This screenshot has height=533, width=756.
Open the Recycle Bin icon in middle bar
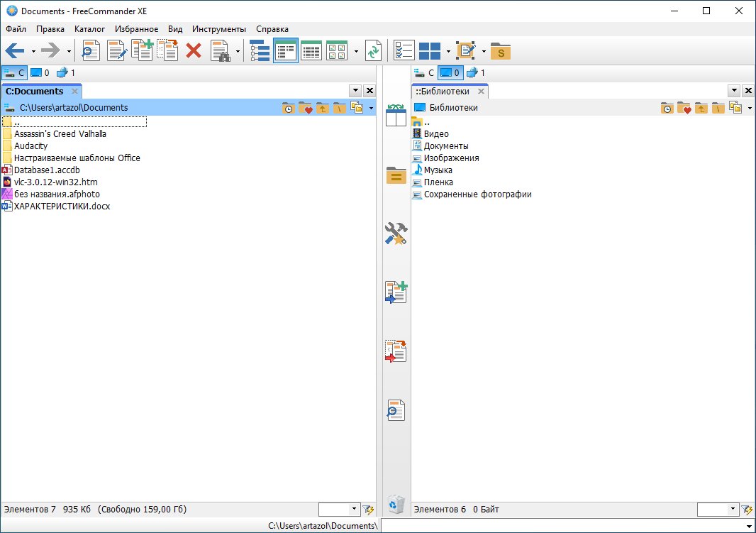coord(396,504)
